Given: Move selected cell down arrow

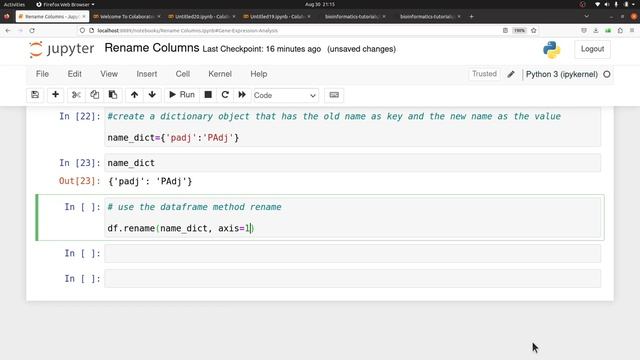Looking at the screenshot, I should coord(152,95).
